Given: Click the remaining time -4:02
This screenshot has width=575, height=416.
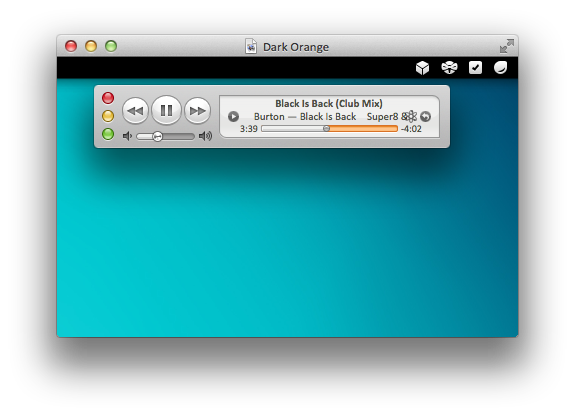Looking at the screenshot, I should 411,129.
